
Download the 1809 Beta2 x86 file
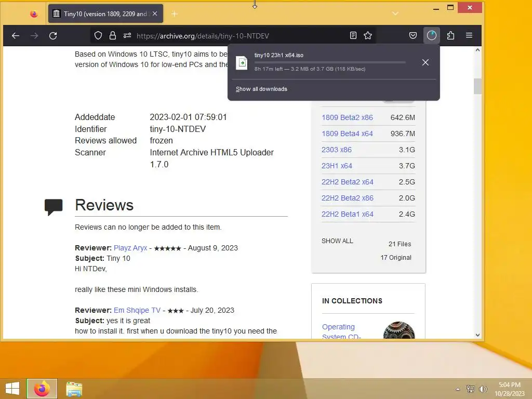[x=347, y=117]
